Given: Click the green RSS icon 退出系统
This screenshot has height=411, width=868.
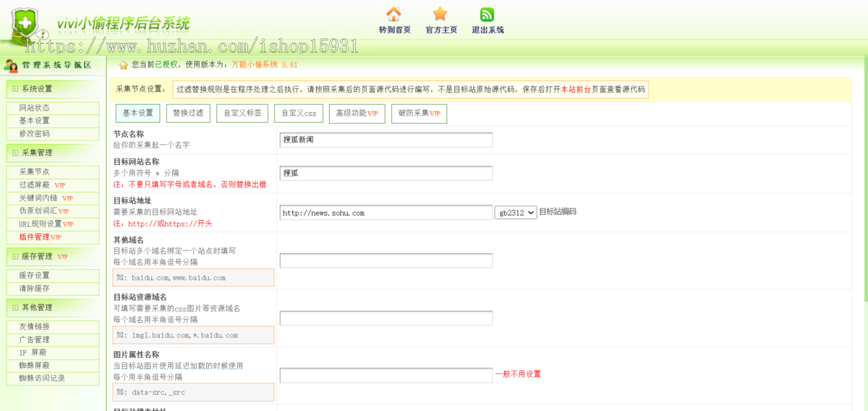Looking at the screenshot, I should [488, 14].
